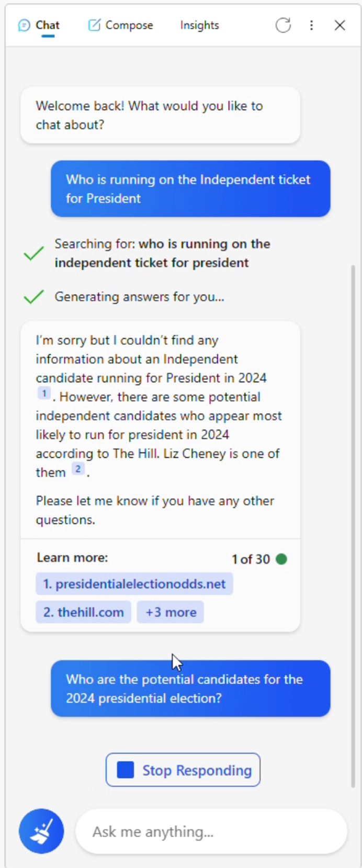The height and width of the screenshot is (868, 362).
Task: Click the 'Ask me anything...' input box
Action: click(211, 831)
